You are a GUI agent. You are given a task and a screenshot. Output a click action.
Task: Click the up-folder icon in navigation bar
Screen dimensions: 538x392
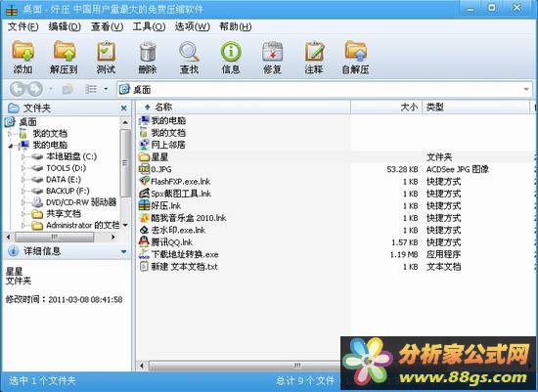coord(67,90)
